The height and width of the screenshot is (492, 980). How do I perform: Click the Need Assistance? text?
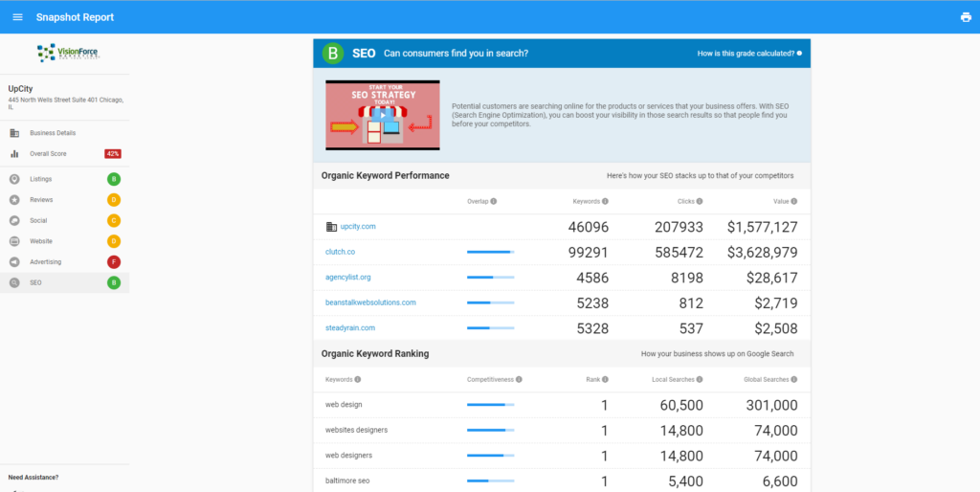(x=33, y=478)
